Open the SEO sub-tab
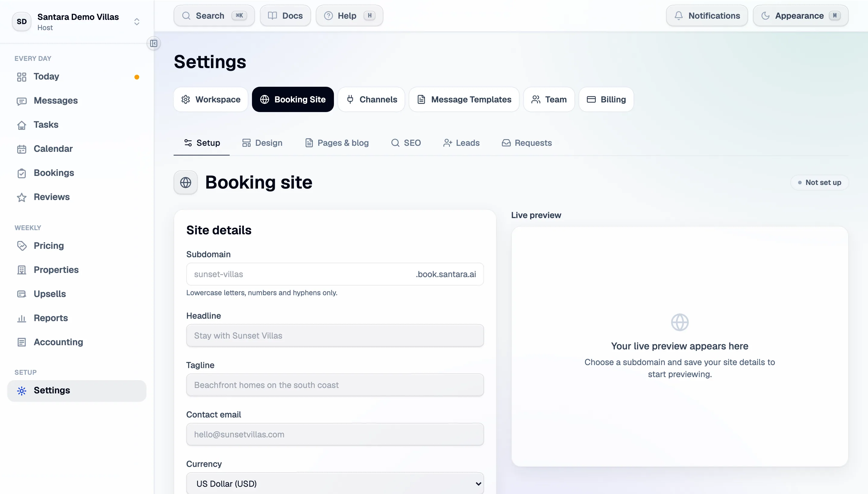The width and height of the screenshot is (868, 494). [x=406, y=143]
